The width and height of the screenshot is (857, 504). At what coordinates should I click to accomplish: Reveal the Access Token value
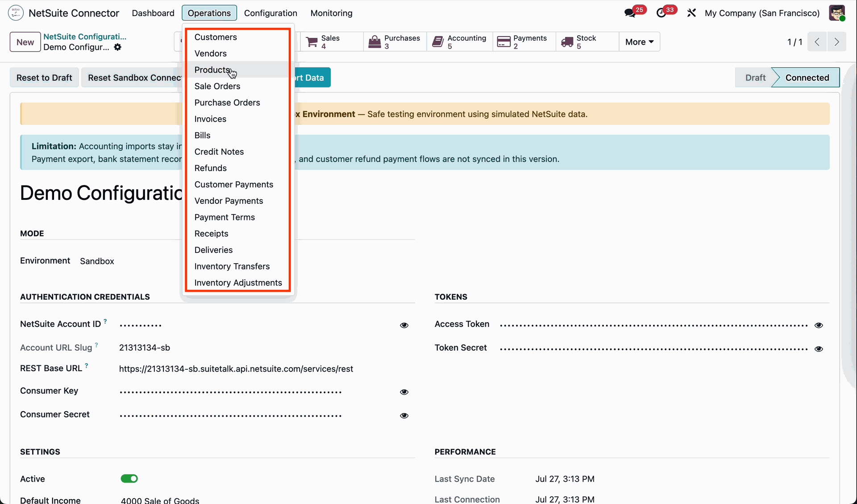[819, 325]
